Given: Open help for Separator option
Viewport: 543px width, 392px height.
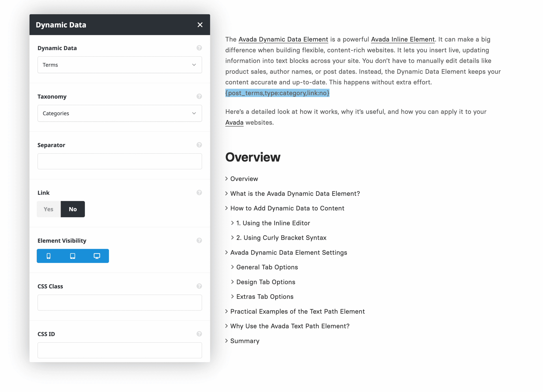Looking at the screenshot, I should pos(199,145).
